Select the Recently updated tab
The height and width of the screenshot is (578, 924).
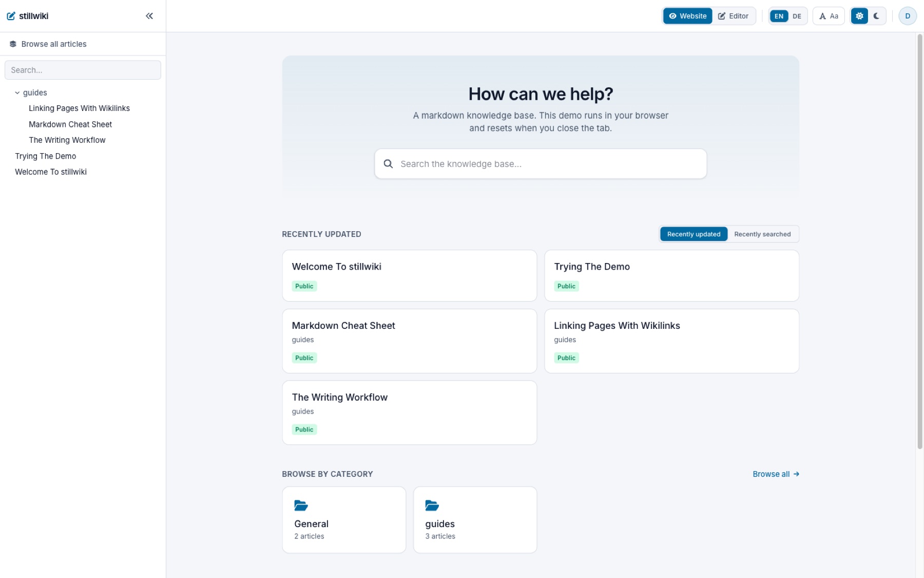coord(694,234)
